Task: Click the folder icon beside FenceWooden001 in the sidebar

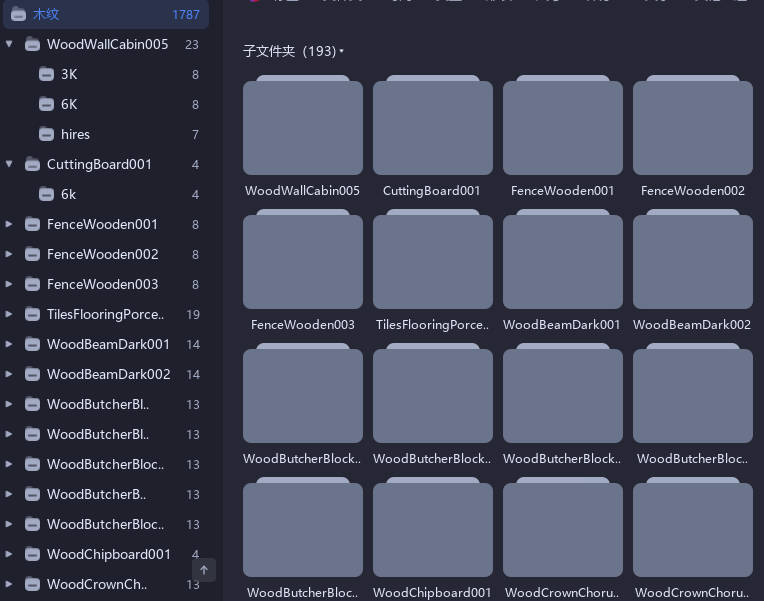Action: click(x=32, y=224)
